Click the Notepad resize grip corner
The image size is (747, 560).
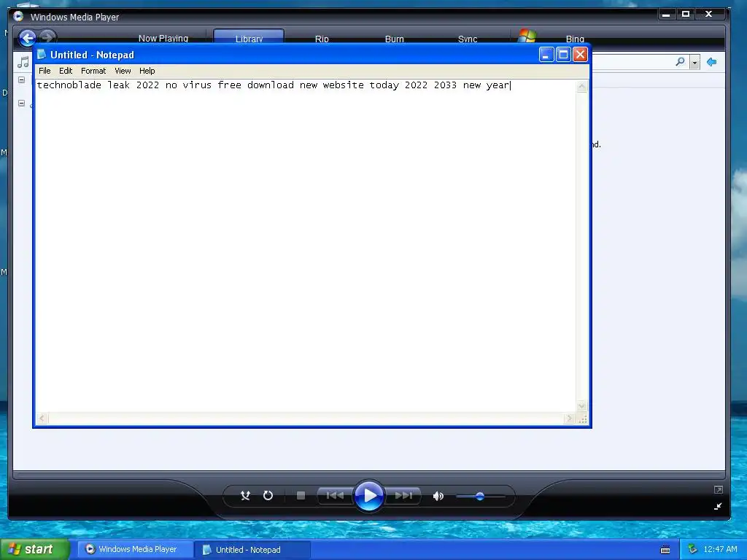click(x=582, y=419)
